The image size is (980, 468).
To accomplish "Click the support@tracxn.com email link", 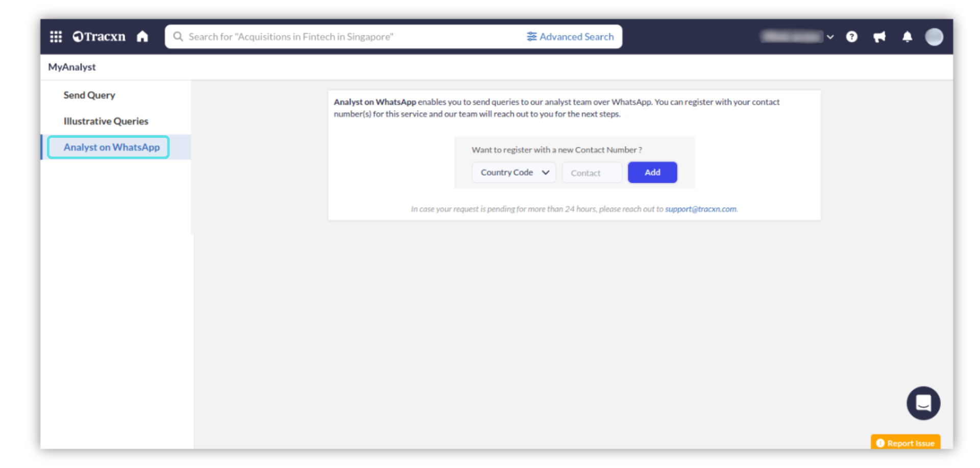I will [x=700, y=209].
